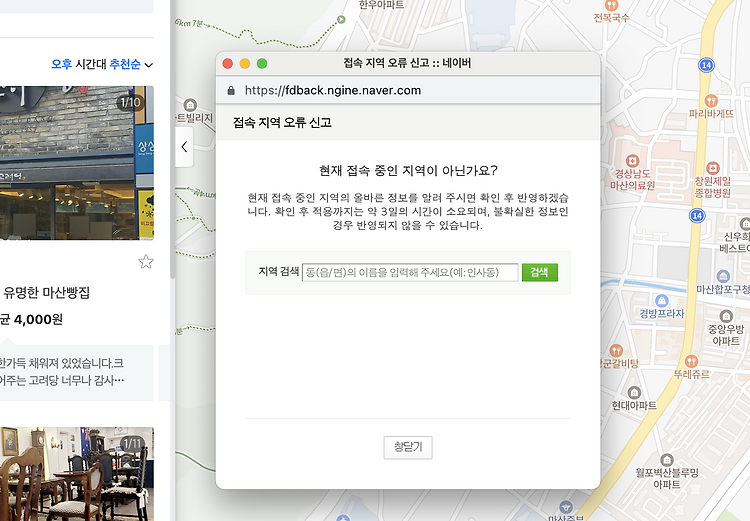Screen dimensions: 750x521
Task: Click the 유명한 마산빵집 title text
Action: point(46,292)
